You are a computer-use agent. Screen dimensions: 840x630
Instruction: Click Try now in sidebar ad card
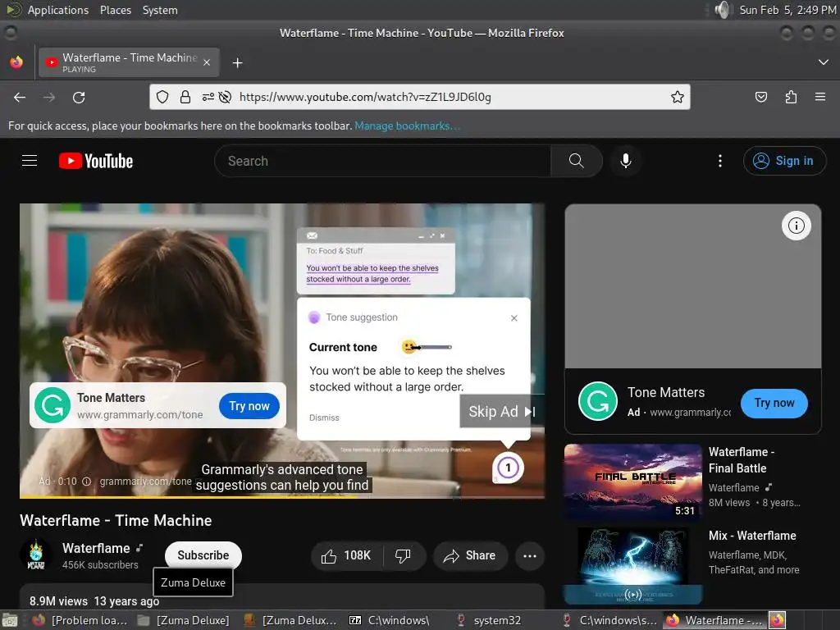tap(774, 403)
